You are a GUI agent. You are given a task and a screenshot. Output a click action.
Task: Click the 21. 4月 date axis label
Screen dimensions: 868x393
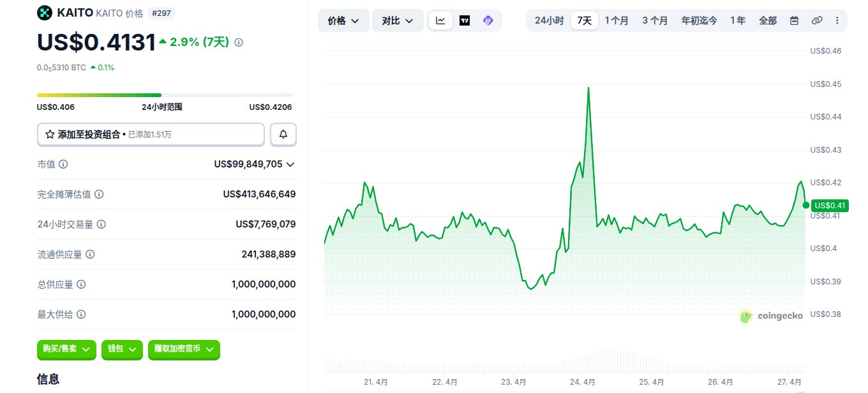tap(376, 382)
